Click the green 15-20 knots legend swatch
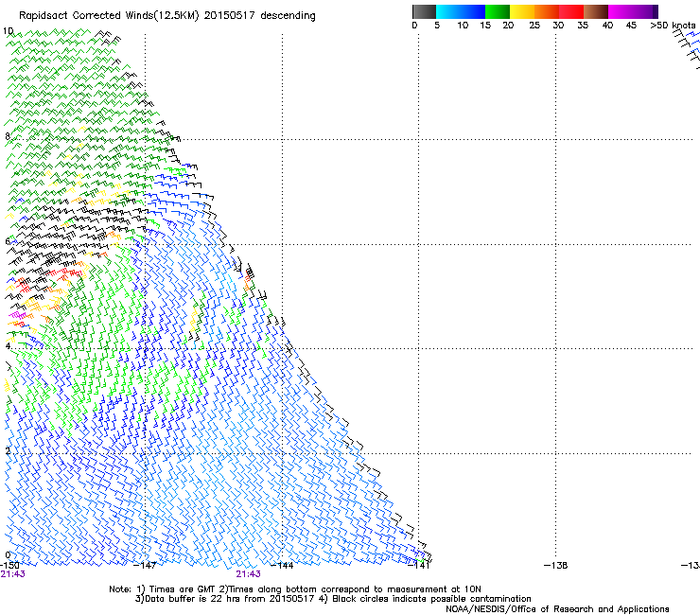Viewport: 700px width, 615px height. click(x=498, y=11)
